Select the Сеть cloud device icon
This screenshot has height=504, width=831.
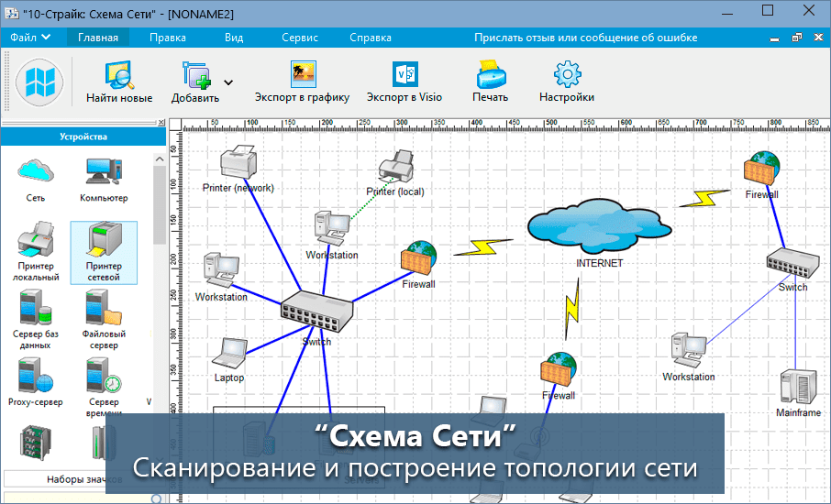point(35,170)
